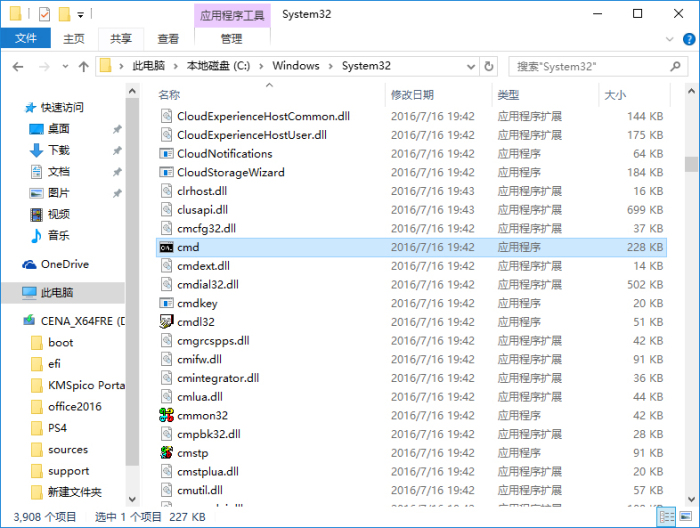The width and height of the screenshot is (700, 528).
Task: Unpin Pictures (图片) using its pin icon
Action: pos(117,193)
